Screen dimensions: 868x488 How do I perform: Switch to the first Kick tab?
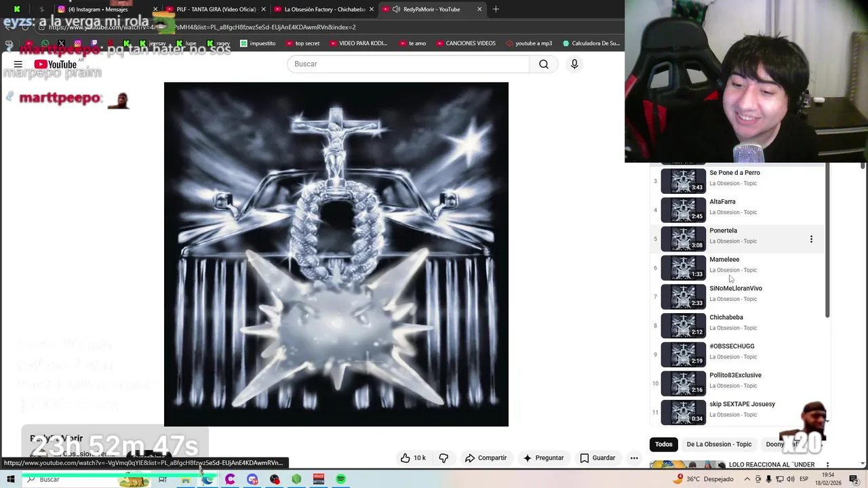click(17, 9)
